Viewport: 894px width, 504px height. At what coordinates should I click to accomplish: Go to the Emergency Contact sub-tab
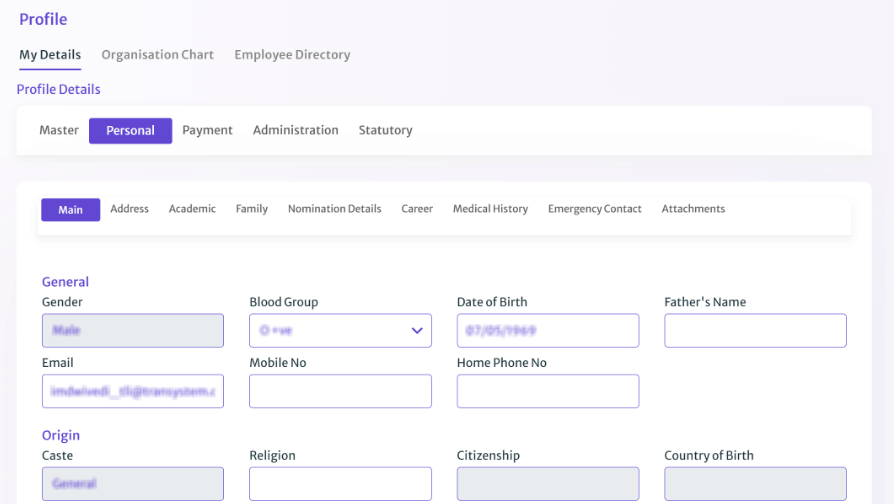[x=595, y=209]
